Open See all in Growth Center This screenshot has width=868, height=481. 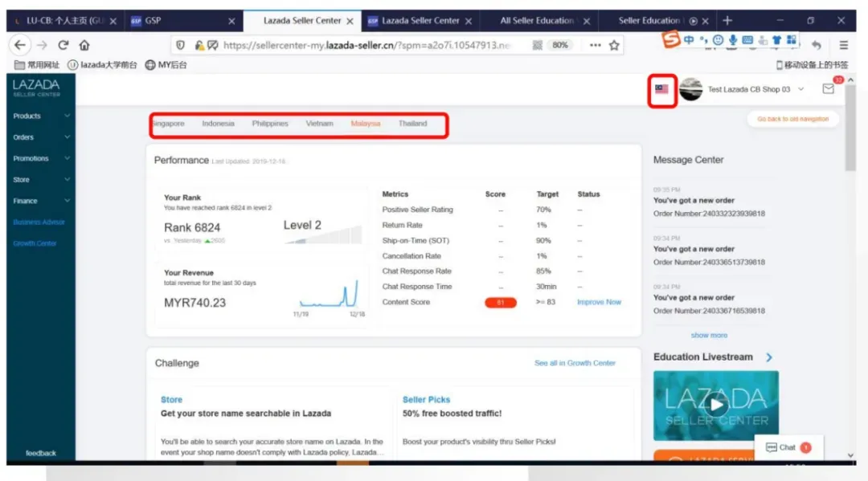click(x=575, y=363)
